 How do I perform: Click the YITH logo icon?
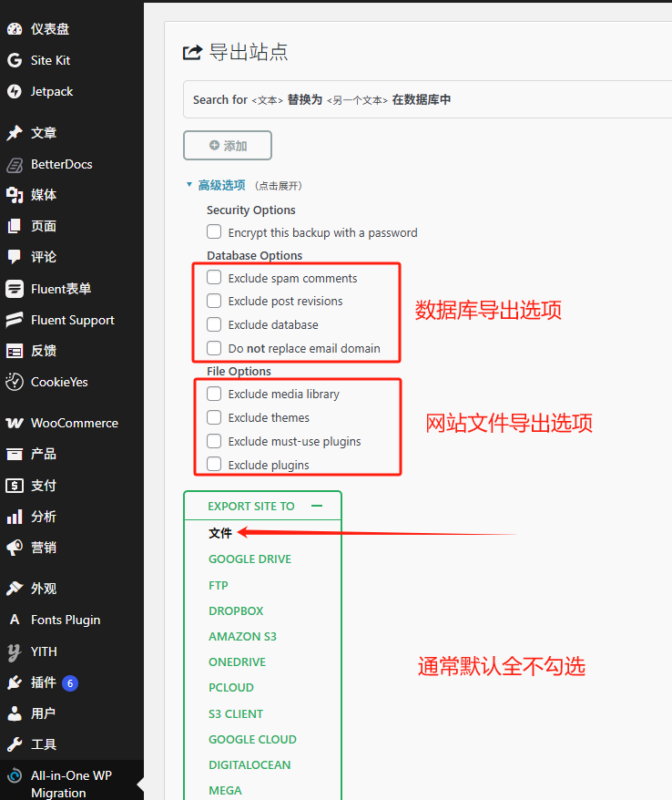[15, 651]
